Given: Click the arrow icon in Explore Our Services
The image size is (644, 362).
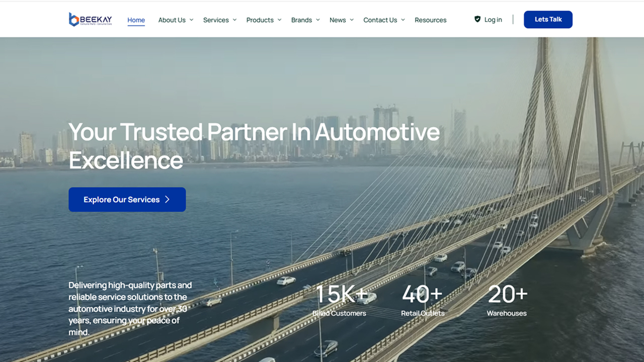Looking at the screenshot, I should click(x=167, y=200).
